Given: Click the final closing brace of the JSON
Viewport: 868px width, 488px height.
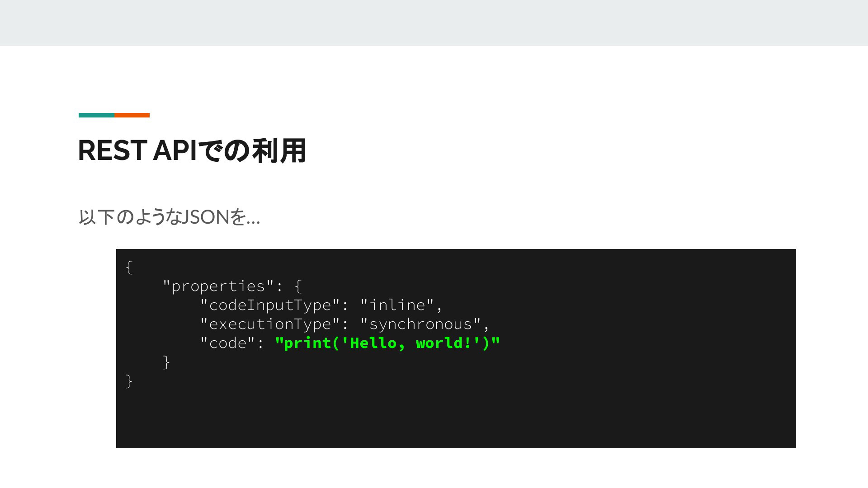Looking at the screenshot, I should [129, 381].
